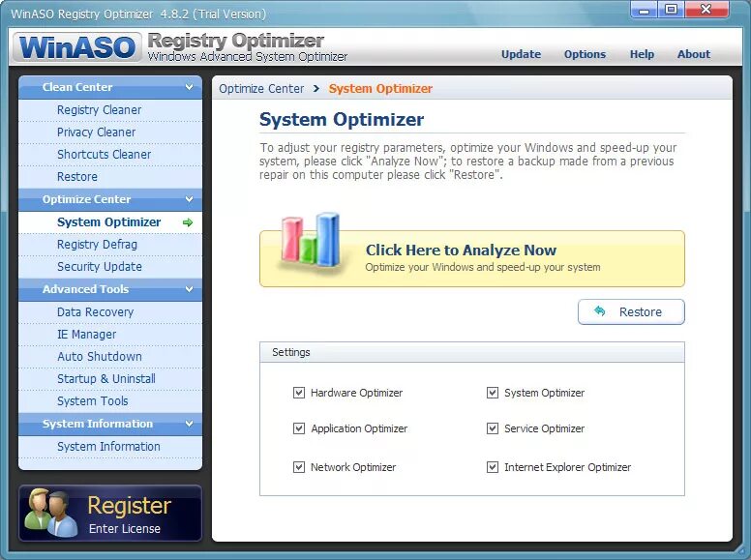
Task: Open the System Information sidebar item
Action: click(x=110, y=447)
